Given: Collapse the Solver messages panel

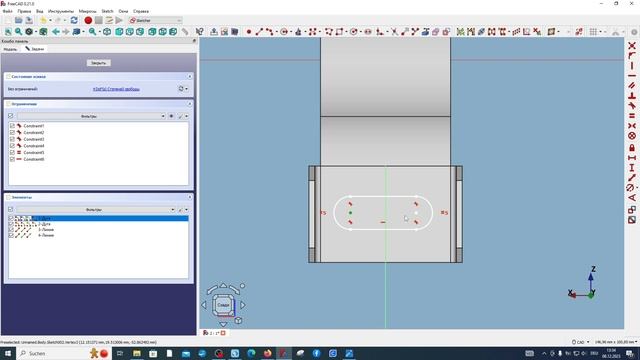Looking at the screenshot, I should (190, 76).
